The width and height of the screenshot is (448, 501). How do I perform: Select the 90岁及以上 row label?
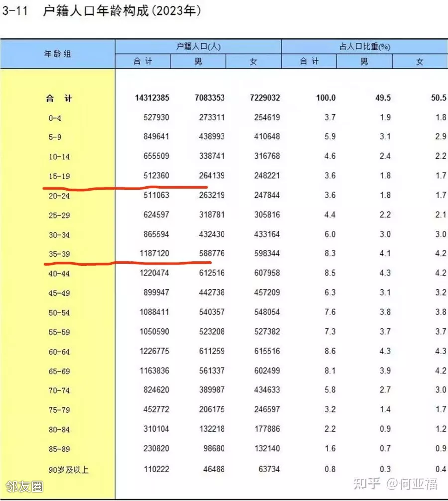click(x=68, y=469)
